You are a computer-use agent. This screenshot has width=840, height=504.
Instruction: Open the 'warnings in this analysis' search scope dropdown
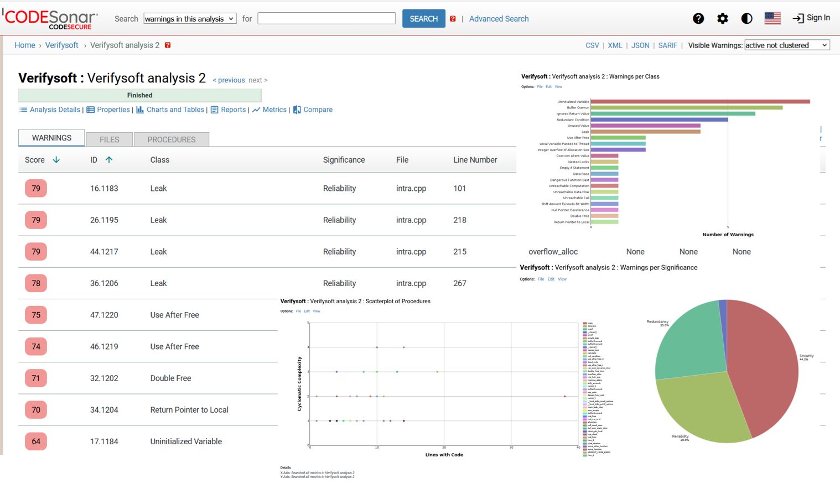click(189, 18)
